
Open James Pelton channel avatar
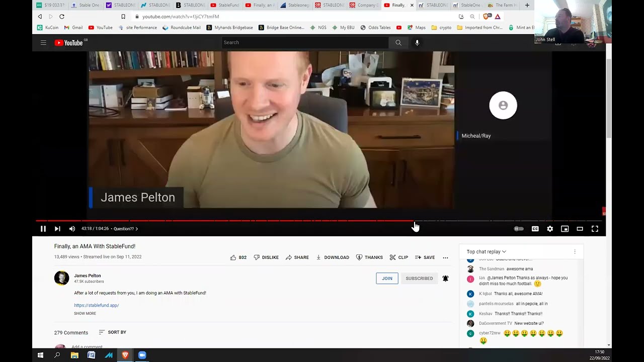coord(61,278)
